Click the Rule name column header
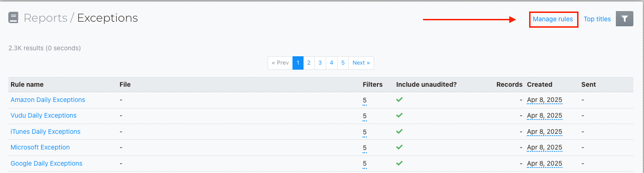 [27, 84]
